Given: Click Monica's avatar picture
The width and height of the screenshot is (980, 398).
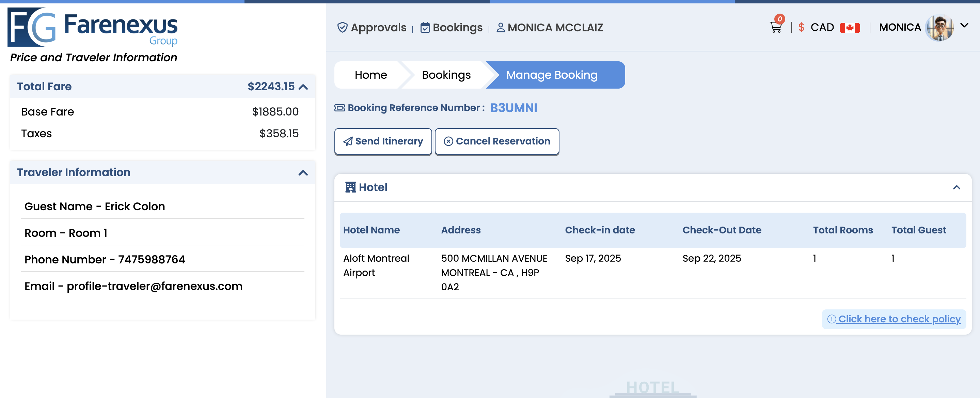Looking at the screenshot, I should tap(939, 27).
